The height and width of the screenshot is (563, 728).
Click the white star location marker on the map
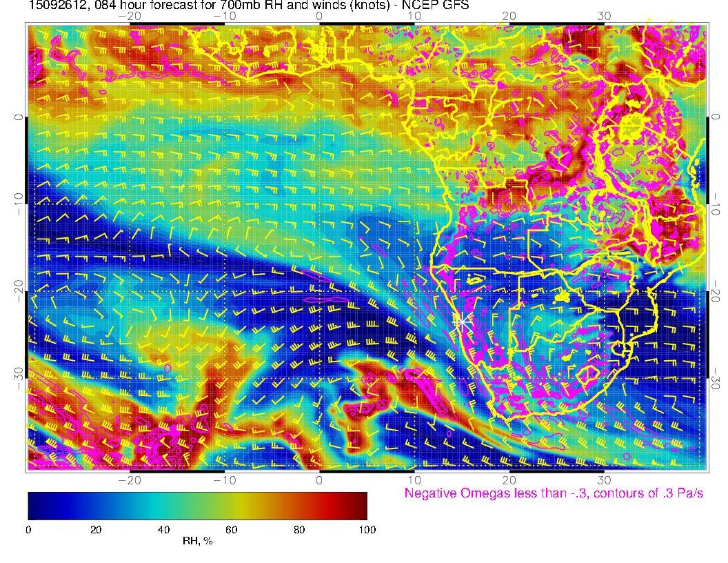[x=463, y=322]
